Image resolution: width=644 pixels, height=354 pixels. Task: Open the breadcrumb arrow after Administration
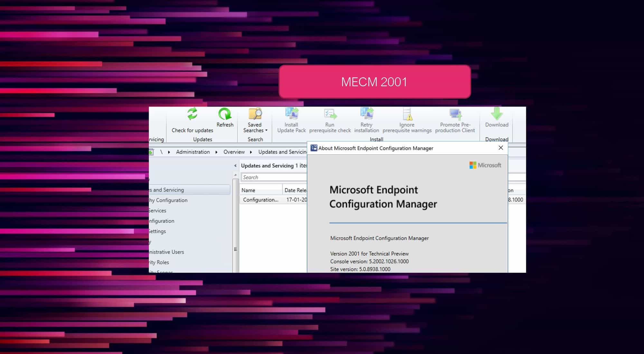(216, 152)
